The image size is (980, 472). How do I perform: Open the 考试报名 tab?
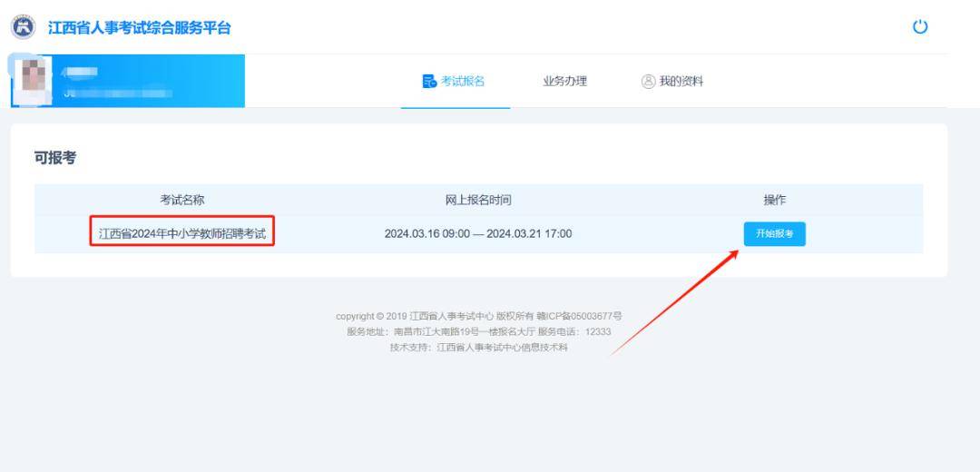tap(455, 82)
